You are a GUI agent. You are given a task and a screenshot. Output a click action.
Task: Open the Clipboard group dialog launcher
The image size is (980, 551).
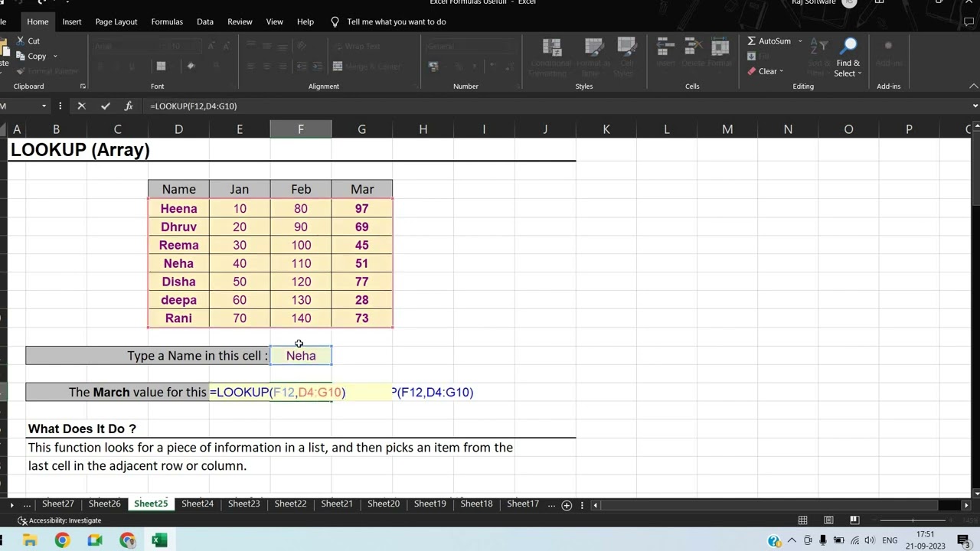tap(83, 86)
